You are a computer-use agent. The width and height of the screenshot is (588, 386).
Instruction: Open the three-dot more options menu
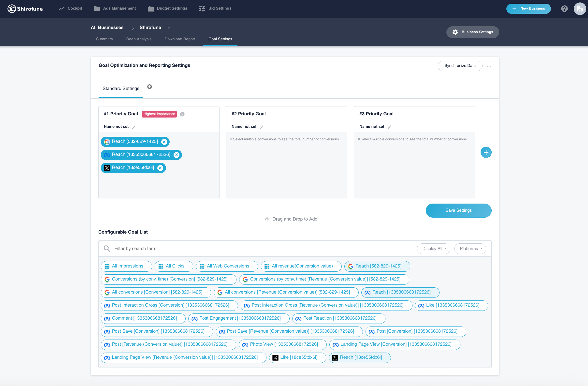pos(489,66)
